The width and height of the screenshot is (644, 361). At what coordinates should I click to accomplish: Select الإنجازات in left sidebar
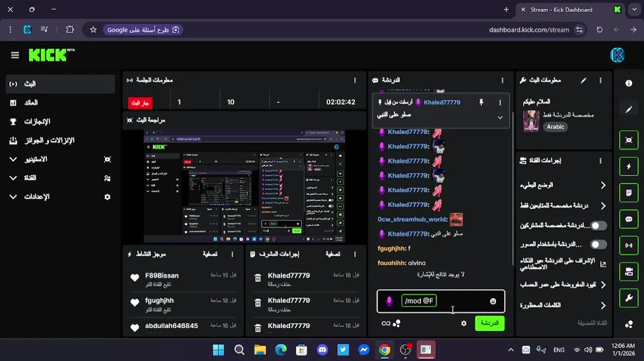click(61, 121)
